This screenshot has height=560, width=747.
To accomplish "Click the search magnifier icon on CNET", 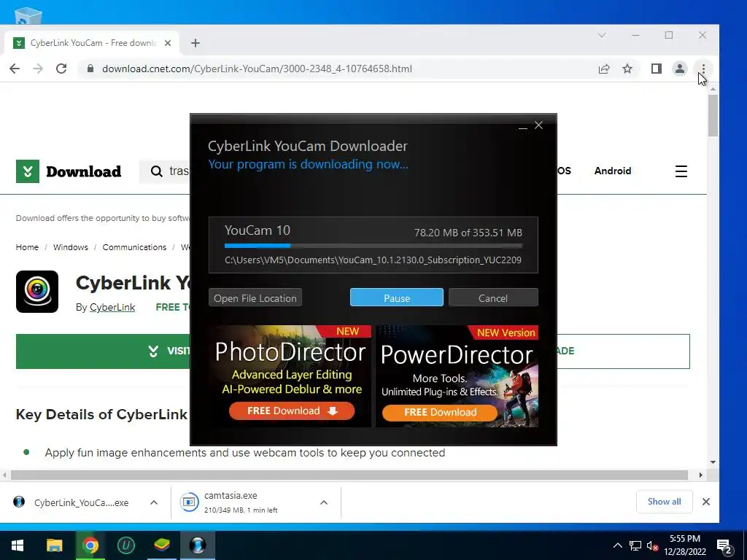I will [156, 171].
